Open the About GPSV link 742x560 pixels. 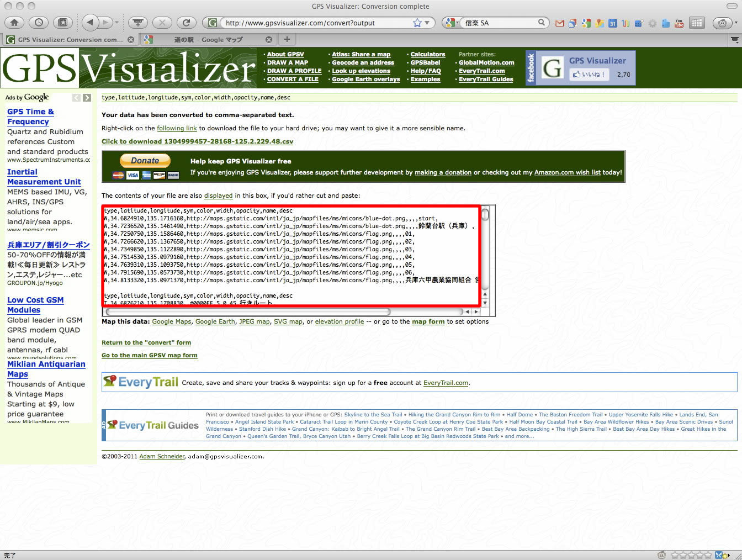pos(285,54)
